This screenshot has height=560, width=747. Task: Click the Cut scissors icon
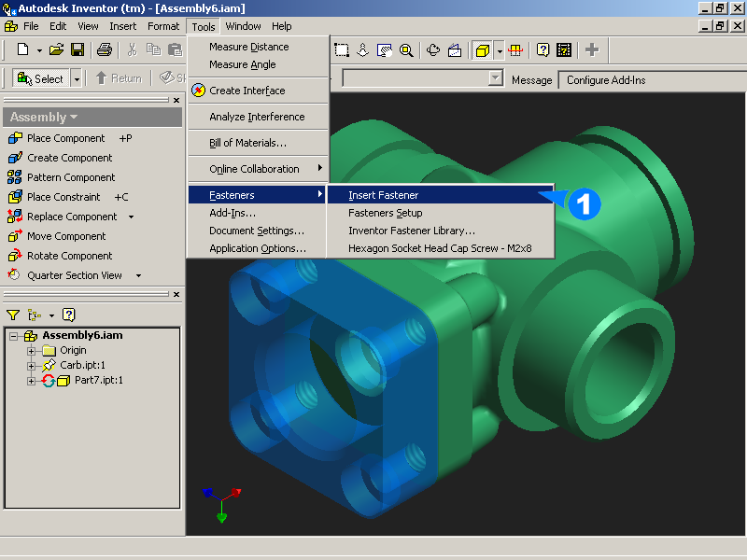(x=132, y=49)
